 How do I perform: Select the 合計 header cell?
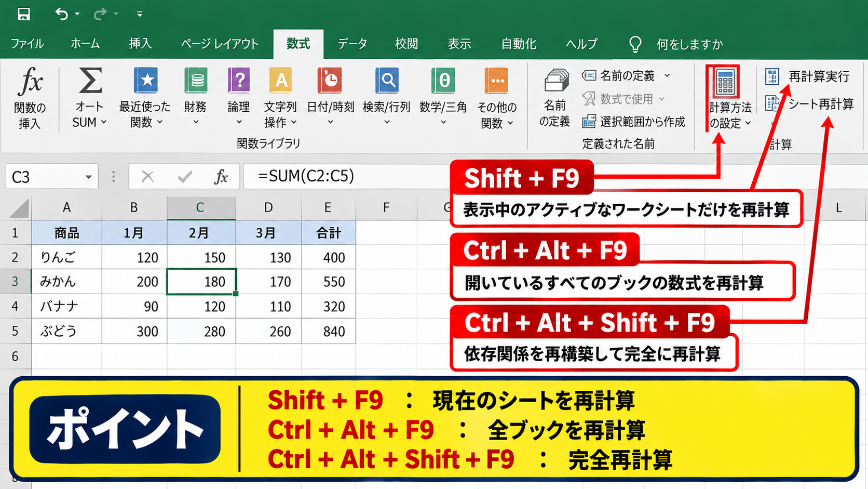point(328,233)
